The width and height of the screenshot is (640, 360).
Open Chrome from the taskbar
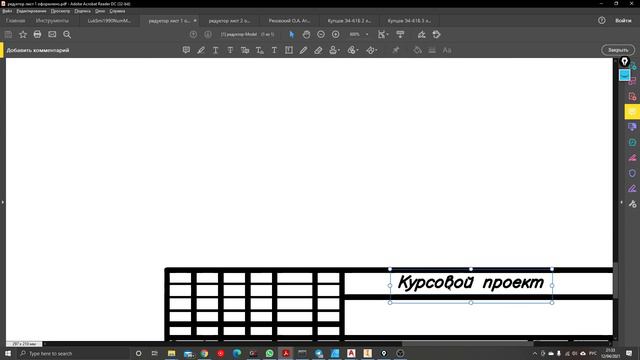[x=204, y=353]
